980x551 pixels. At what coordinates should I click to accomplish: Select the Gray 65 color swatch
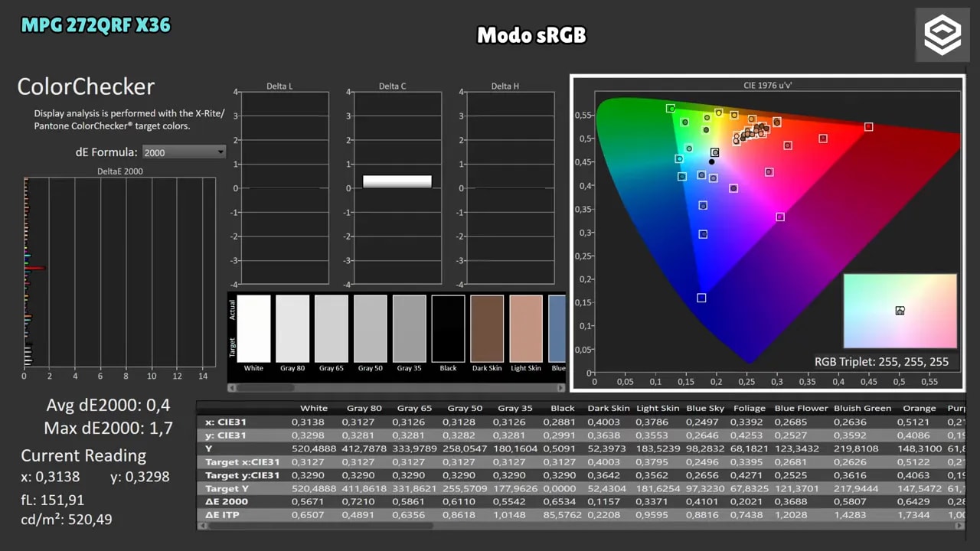point(332,328)
